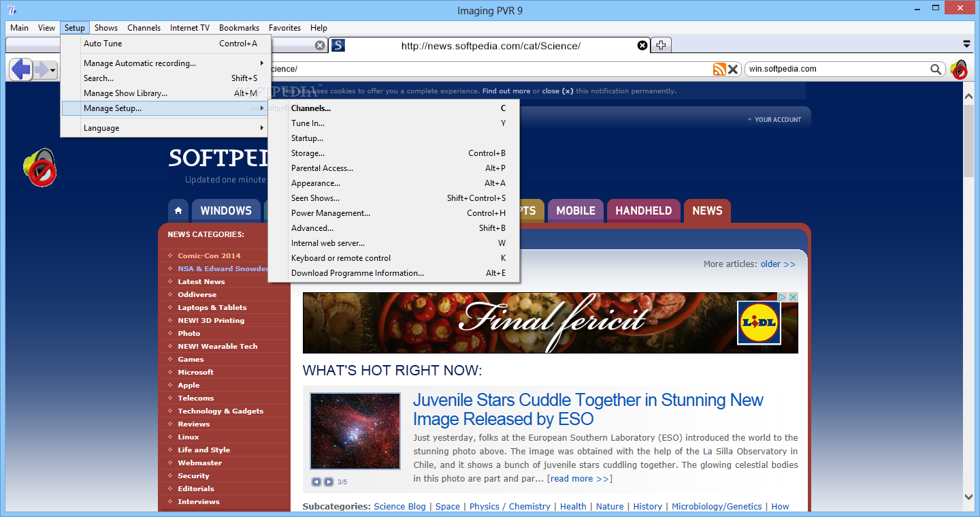Select Tune In... from the submenu

point(394,123)
